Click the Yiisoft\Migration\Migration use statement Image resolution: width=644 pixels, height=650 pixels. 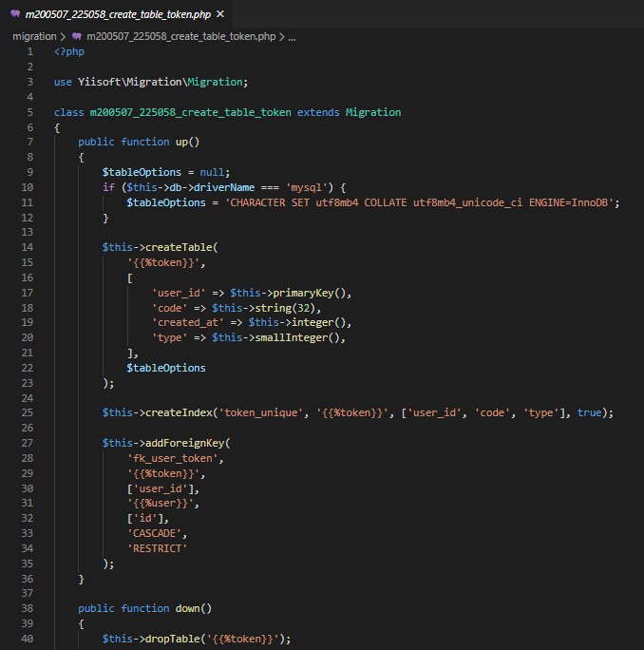(162, 82)
